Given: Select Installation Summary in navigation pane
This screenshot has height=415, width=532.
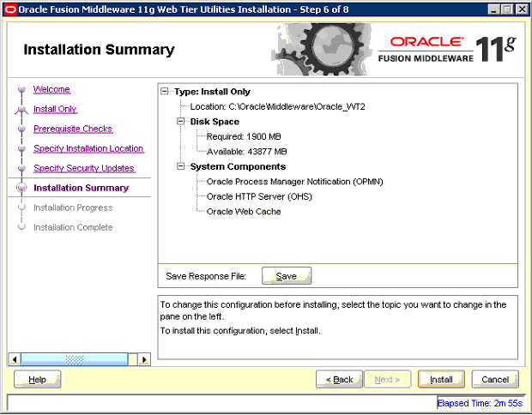Looking at the screenshot, I should coord(82,188).
